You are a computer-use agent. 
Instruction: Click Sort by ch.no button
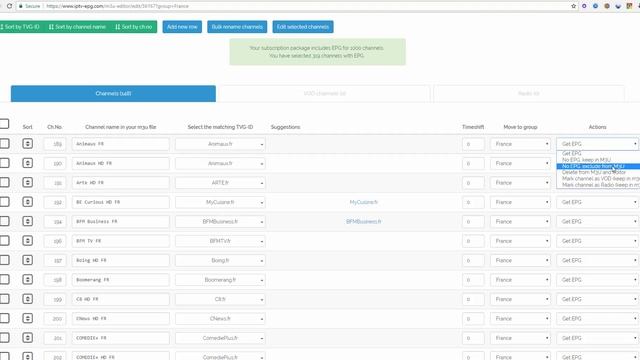click(x=134, y=27)
